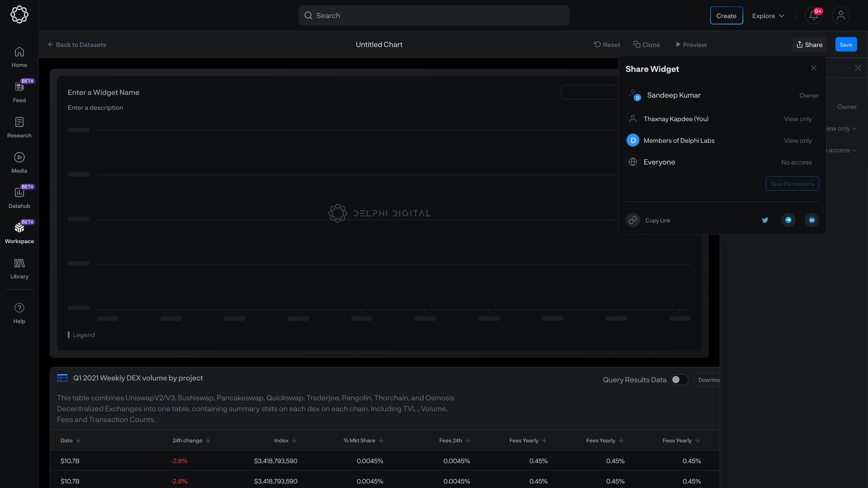Share via Twitter icon

765,220
